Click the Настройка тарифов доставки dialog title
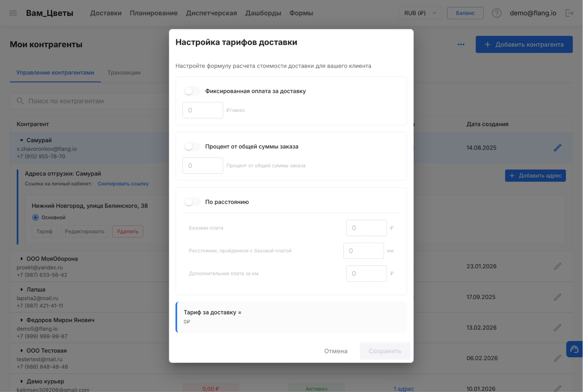This screenshot has width=583, height=392. 236,42
